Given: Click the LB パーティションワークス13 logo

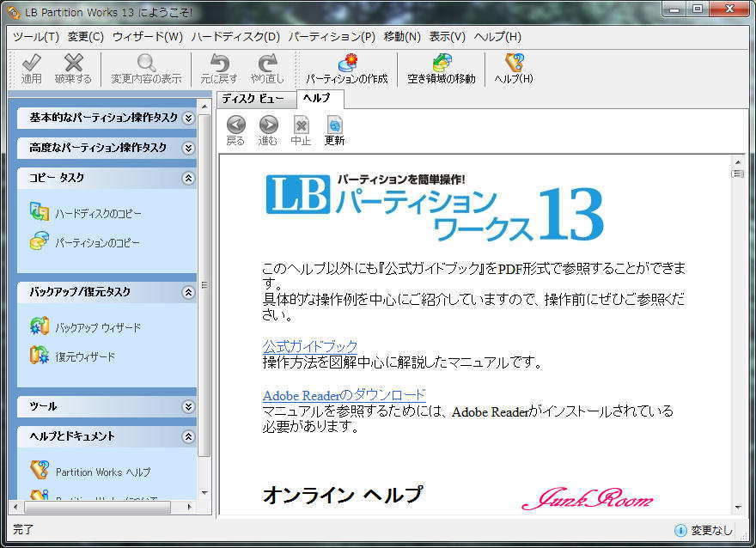Looking at the screenshot, I should click(x=435, y=208).
